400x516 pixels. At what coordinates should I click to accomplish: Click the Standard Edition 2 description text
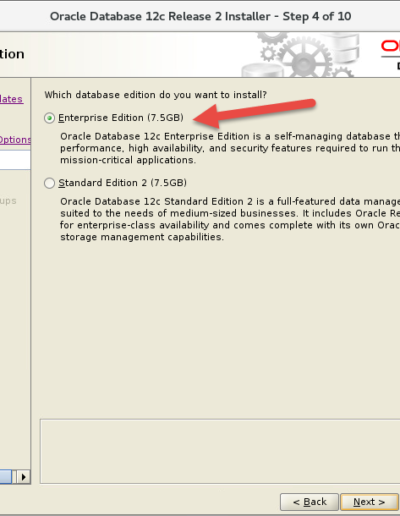[x=230, y=219]
